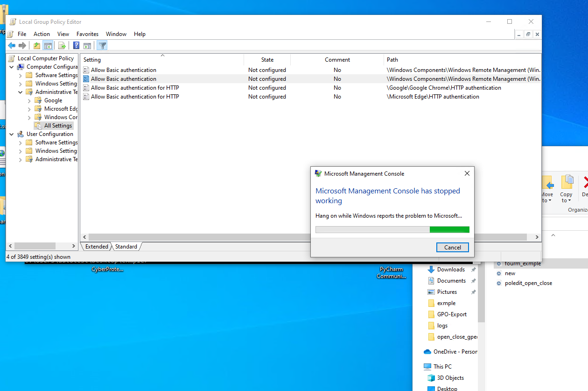Screen dimensions: 588x391
Task: Click the This PC monitor icon
Action: click(427, 367)
